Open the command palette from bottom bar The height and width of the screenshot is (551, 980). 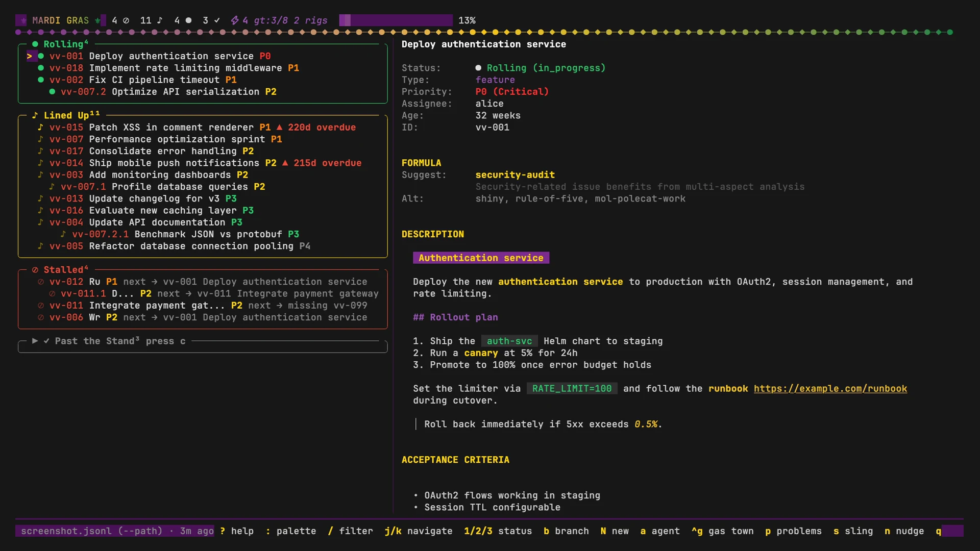[291, 531]
